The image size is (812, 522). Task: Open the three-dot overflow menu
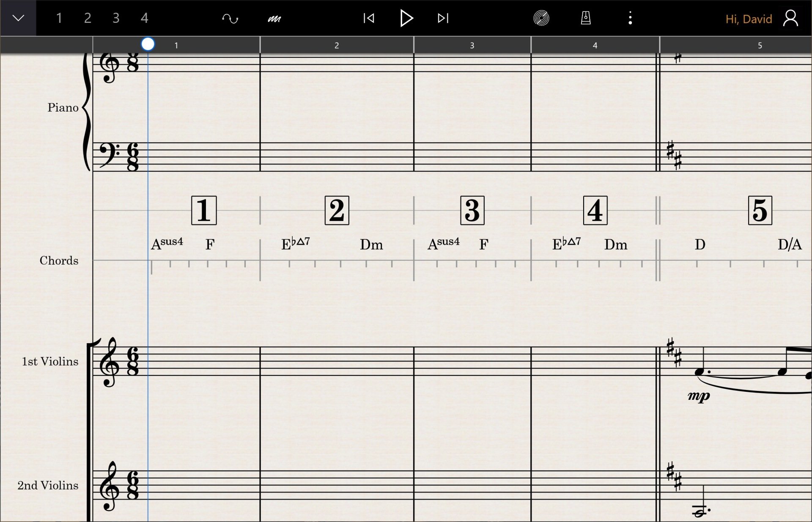(630, 18)
